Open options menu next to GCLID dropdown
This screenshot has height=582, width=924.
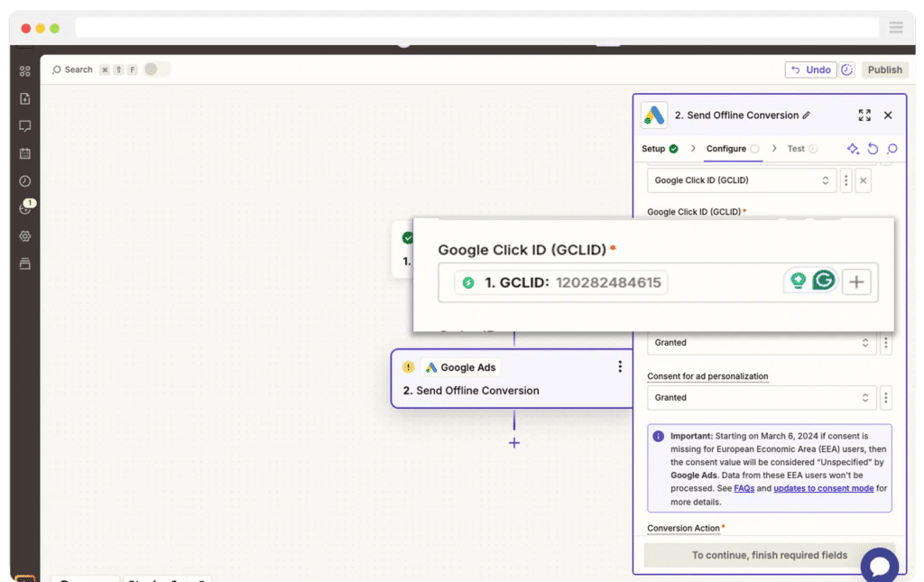[x=845, y=180]
